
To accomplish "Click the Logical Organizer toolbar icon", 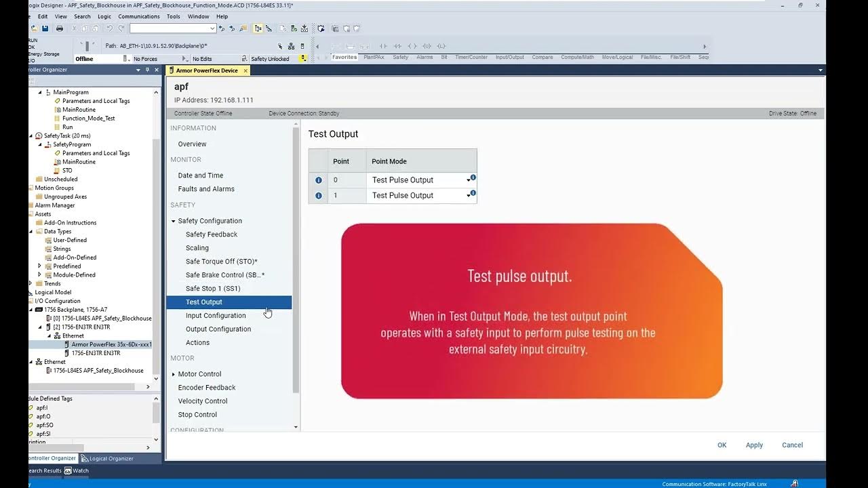I will click(x=269, y=28).
